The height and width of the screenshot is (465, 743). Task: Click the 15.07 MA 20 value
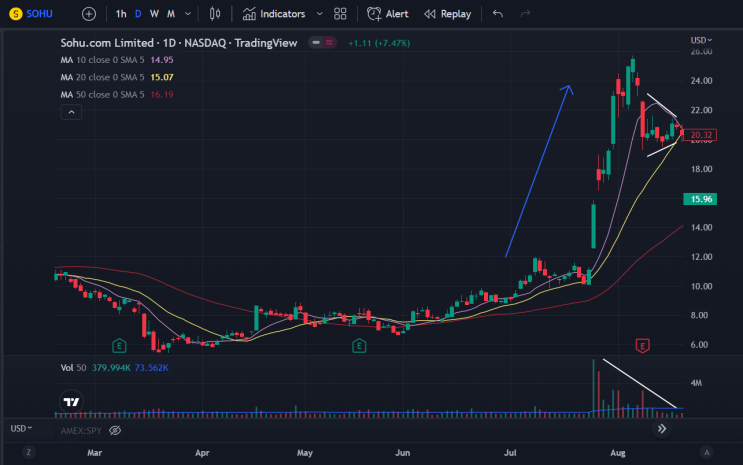[x=162, y=77]
